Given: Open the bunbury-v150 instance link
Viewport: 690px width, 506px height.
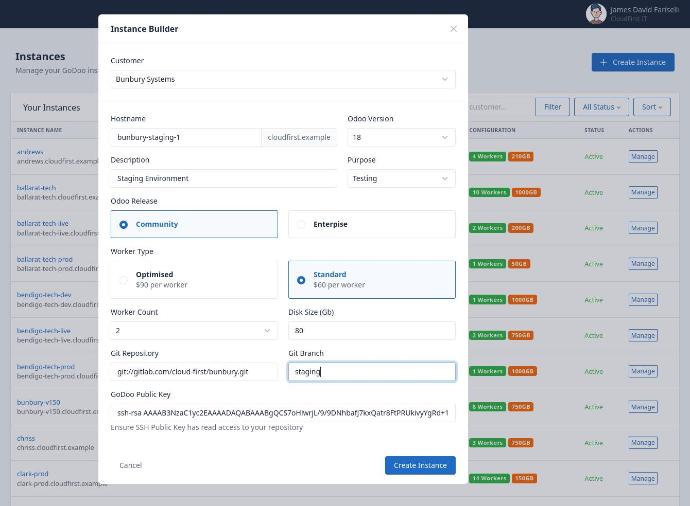Looking at the screenshot, I should pos(38,402).
